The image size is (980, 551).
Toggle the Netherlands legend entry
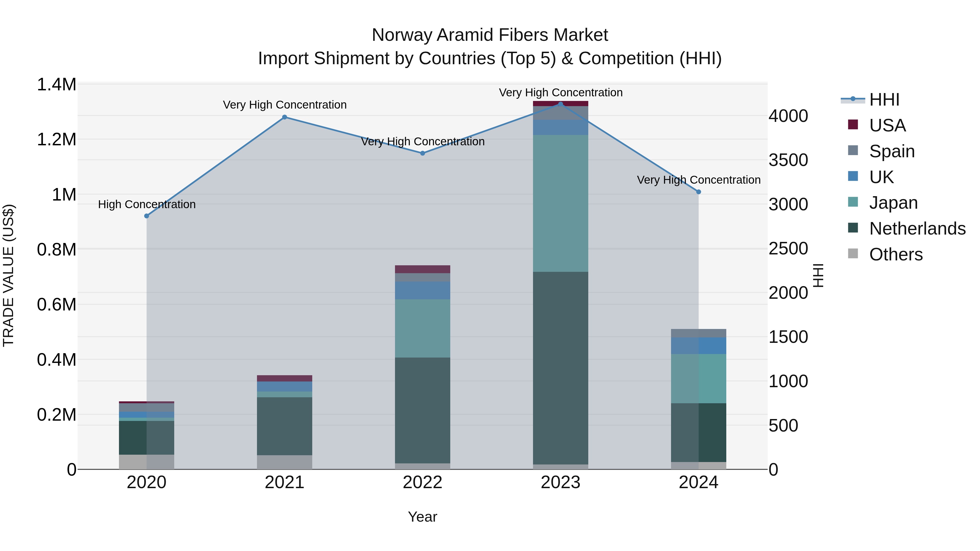click(x=906, y=229)
